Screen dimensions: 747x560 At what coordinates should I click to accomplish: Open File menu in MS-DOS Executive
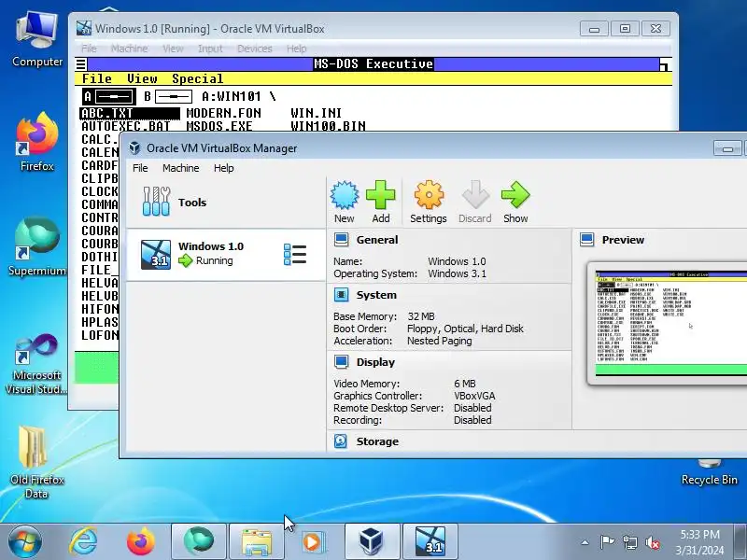coord(97,78)
